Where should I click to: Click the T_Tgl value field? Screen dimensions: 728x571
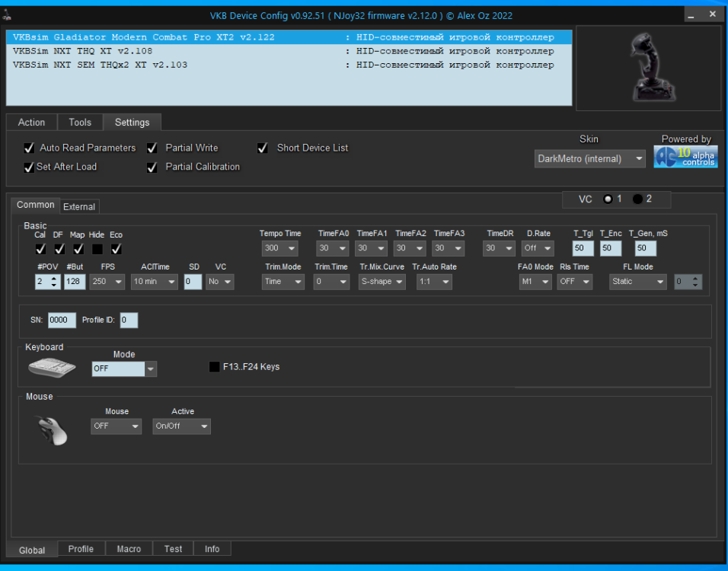(583, 249)
